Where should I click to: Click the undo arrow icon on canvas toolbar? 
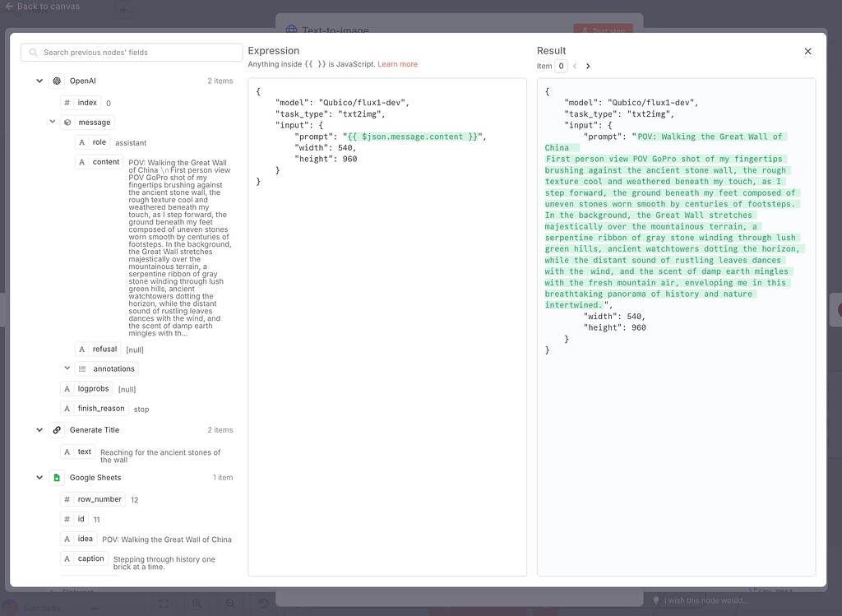[x=262, y=603]
